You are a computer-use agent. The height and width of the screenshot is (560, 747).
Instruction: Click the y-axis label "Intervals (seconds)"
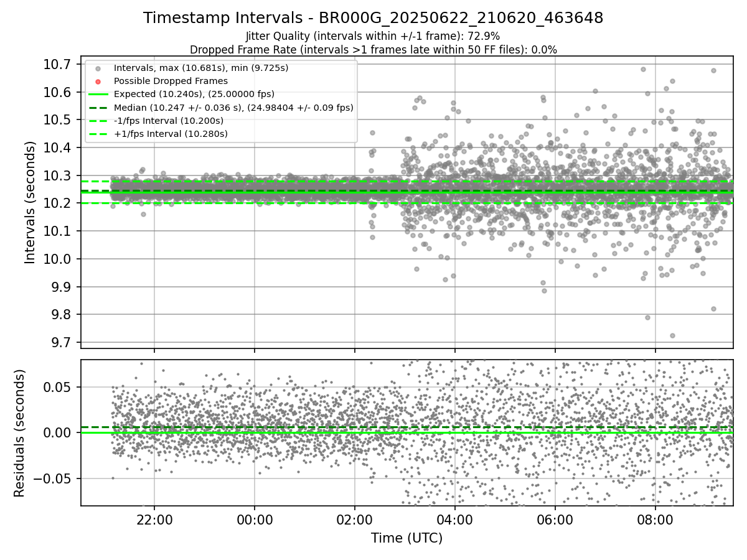pyautogui.click(x=30, y=202)
